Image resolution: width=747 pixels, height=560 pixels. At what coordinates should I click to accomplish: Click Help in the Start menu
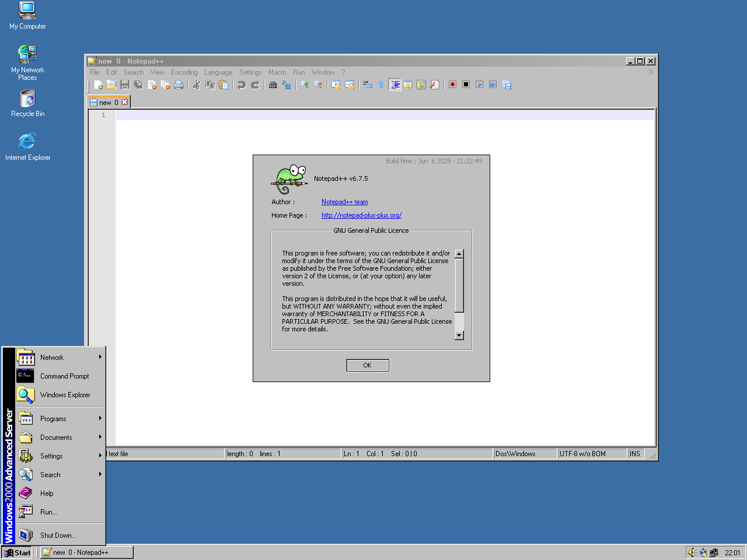point(60,494)
